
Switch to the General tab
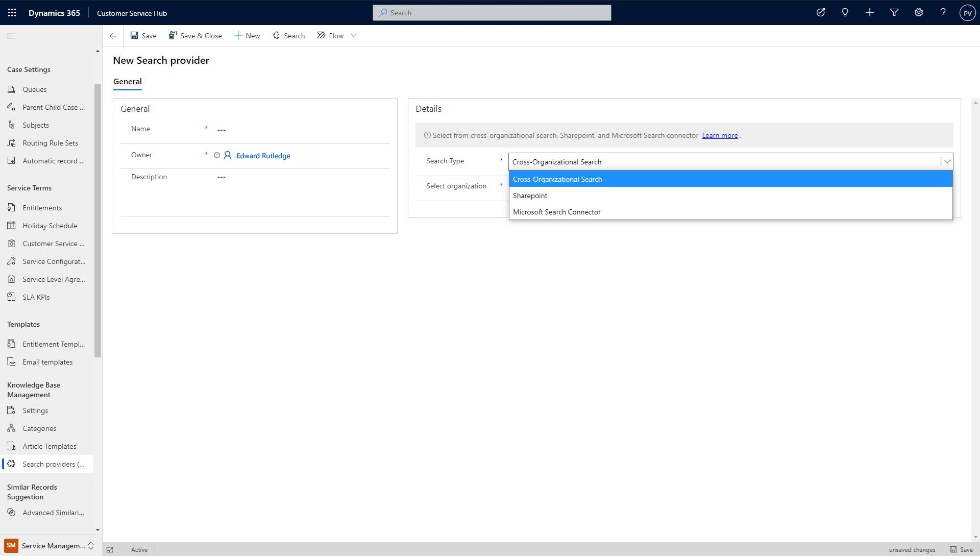pos(127,82)
